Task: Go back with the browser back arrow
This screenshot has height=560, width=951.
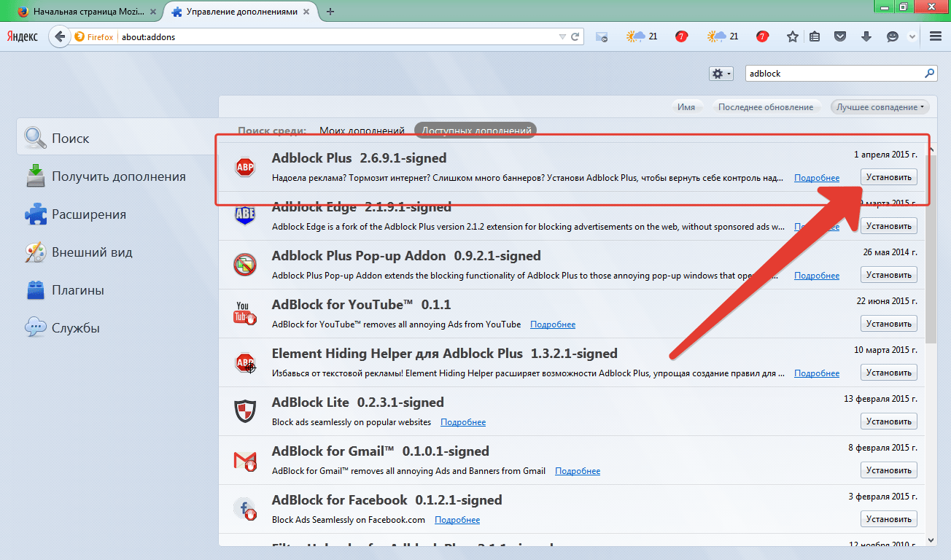Action: (59, 36)
